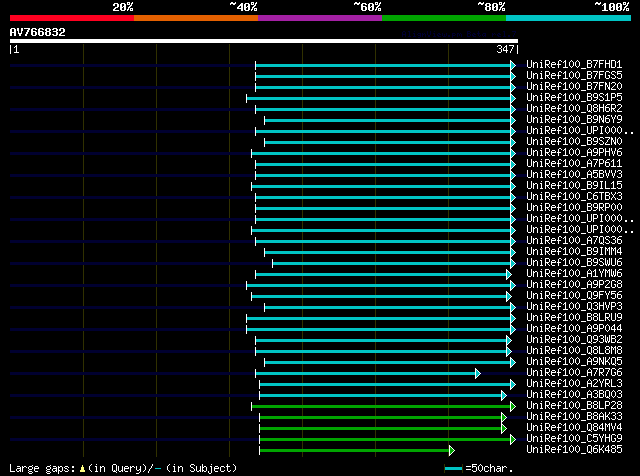This screenshot has height=476, width=640.
Task: Click arrowhead ending the A1YMW6 alignment
Action: click(x=509, y=274)
